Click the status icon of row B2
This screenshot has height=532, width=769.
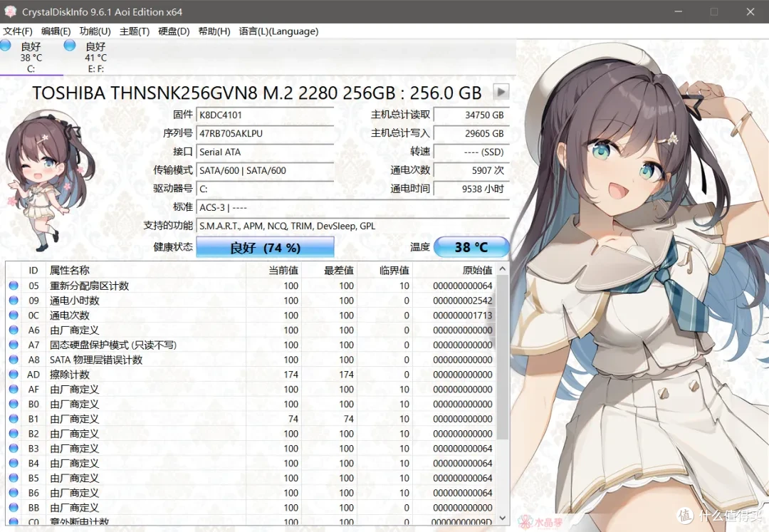[x=14, y=434]
